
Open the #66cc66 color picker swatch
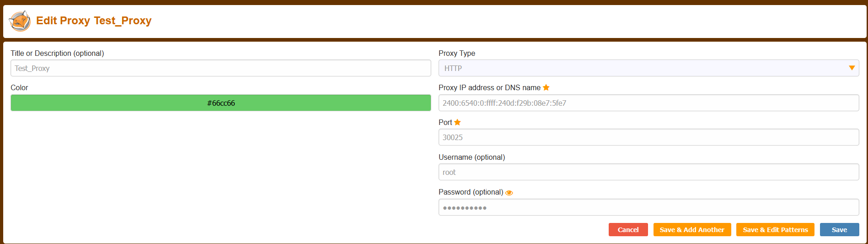220,103
